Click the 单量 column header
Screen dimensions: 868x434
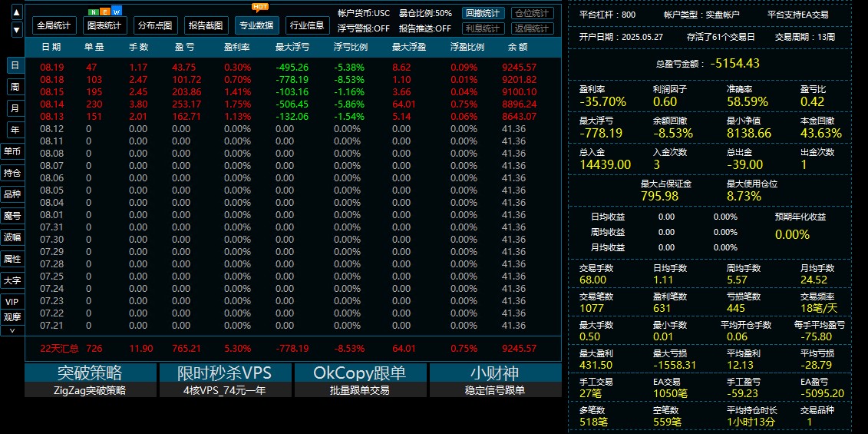94,47
